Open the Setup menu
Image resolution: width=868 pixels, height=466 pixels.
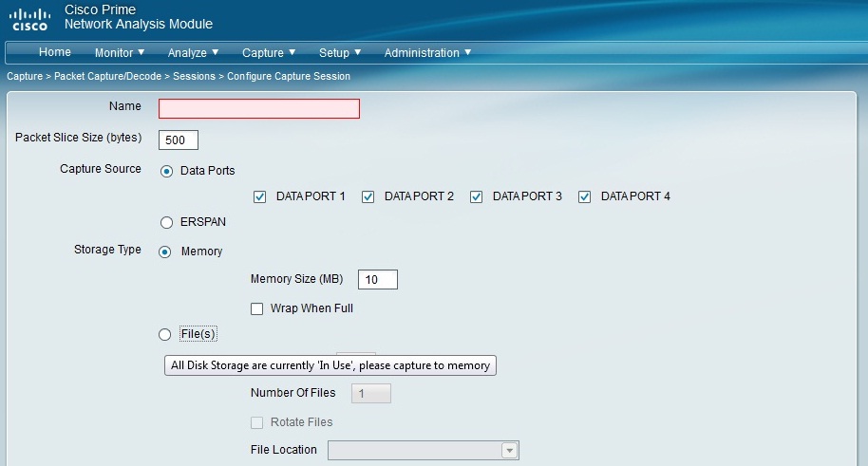pos(339,52)
